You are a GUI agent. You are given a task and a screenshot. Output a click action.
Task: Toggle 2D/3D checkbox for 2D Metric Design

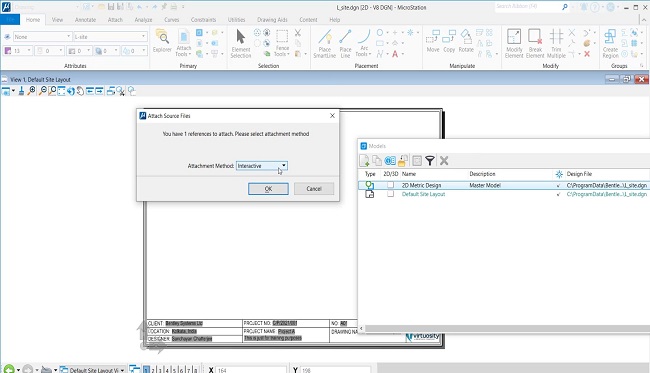[390, 185]
